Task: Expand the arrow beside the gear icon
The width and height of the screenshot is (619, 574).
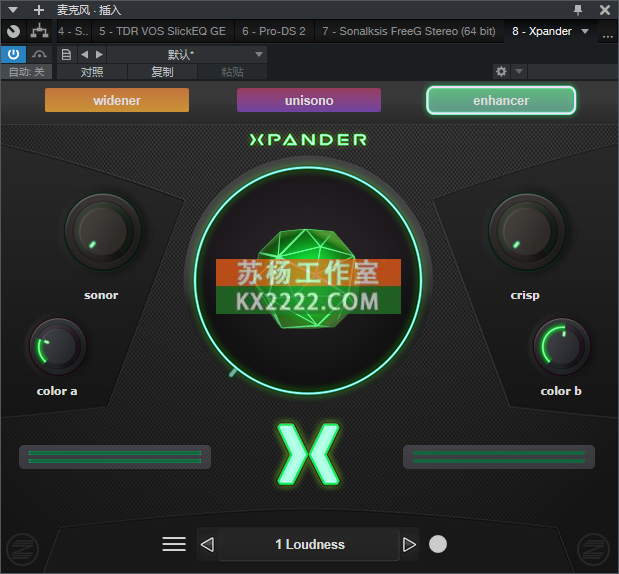Action: (519, 71)
